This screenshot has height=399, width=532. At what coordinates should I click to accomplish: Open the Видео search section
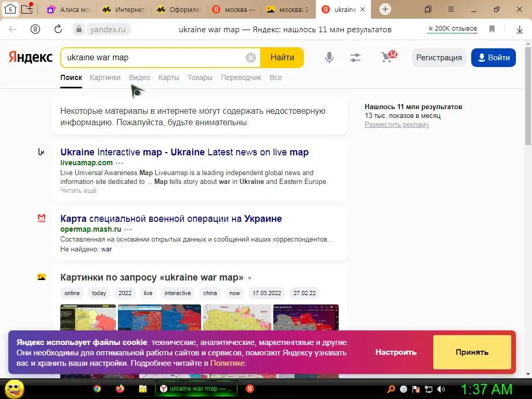coord(139,77)
